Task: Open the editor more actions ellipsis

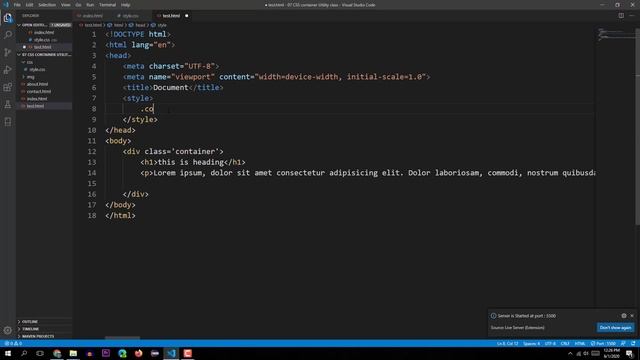Action: pos(631,16)
